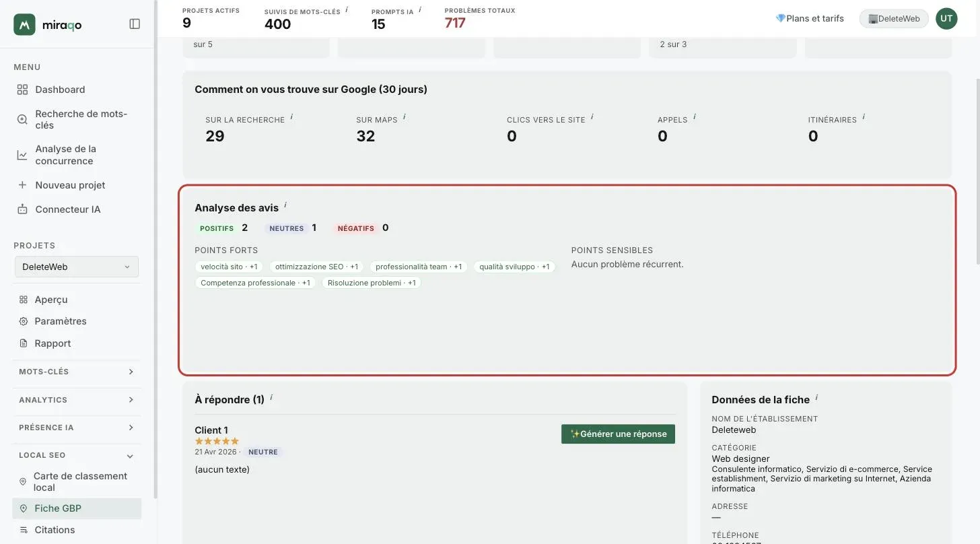Open the DeleteWeb project dropdown
Viewport: 980px width, 544px height.
tap(77, 267)
